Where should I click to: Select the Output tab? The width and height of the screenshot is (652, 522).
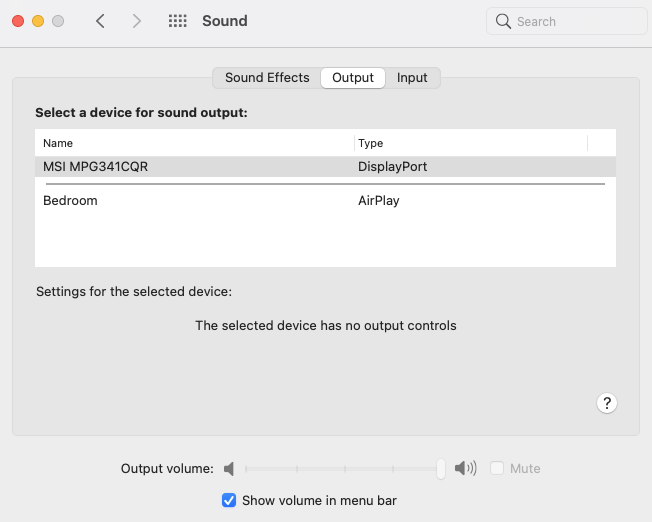pos(353,78)
